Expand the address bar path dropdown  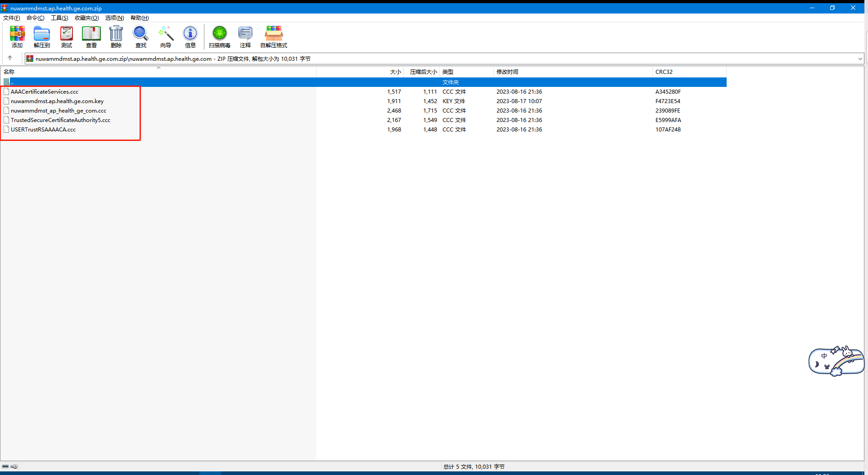860,59
